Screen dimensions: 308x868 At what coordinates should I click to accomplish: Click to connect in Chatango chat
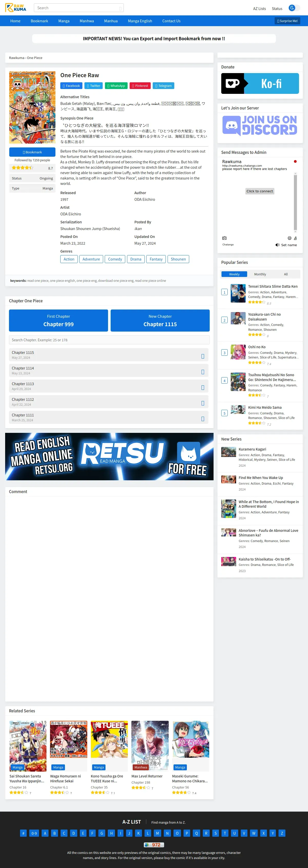point(259,191)
